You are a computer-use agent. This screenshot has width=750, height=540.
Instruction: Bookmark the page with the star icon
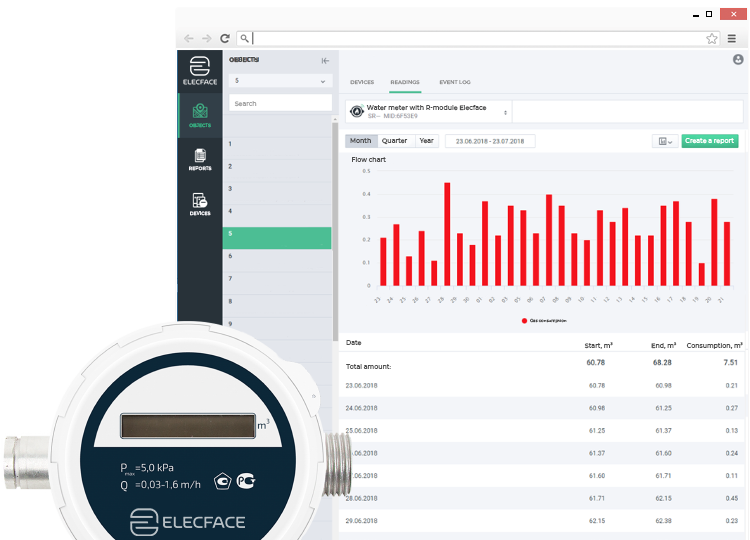(x=712, y=39)
